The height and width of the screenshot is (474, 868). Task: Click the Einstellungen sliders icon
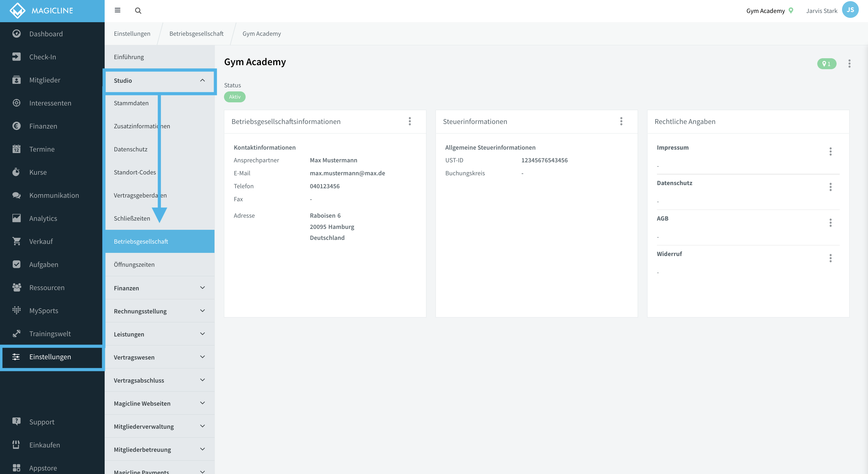(16, 357)
